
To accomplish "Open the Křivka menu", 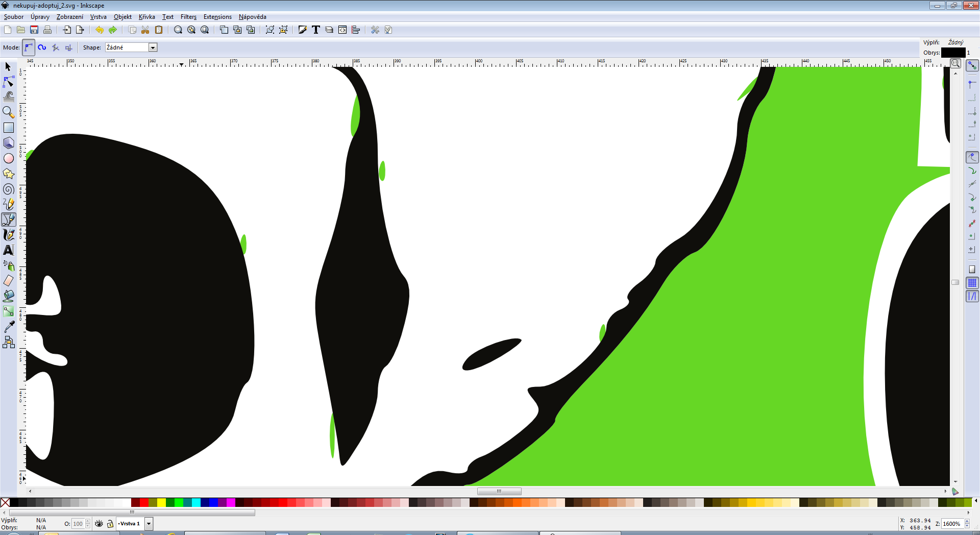I will pos(147,17).
